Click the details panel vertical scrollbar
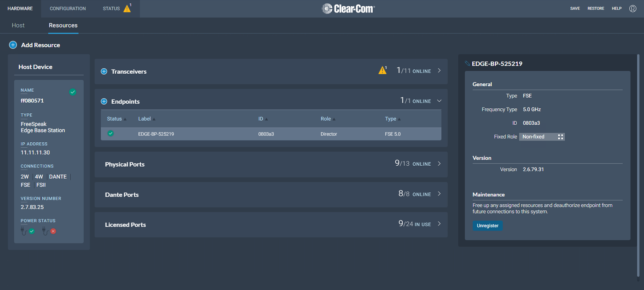The height and width of the screenshot is (290, 644). (x=639, y=165)
